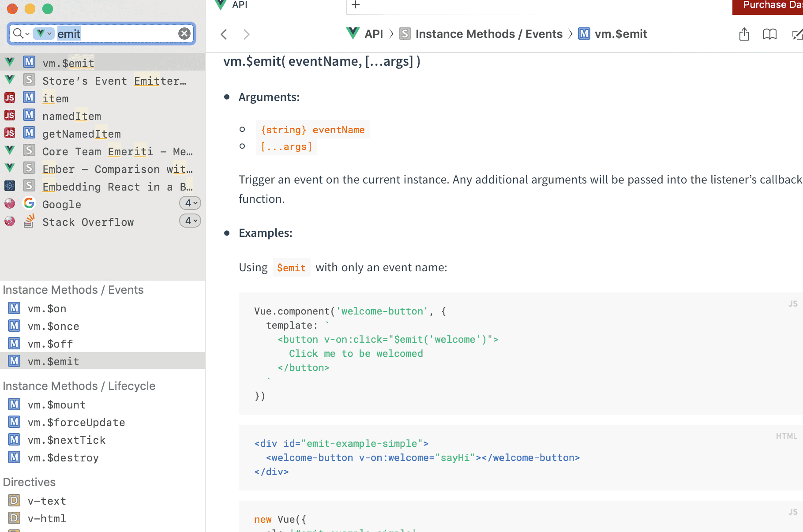Open the Store's Event Emitter result
The width and height of the screenshot is (803, 532).
click(x=114, y=81)
